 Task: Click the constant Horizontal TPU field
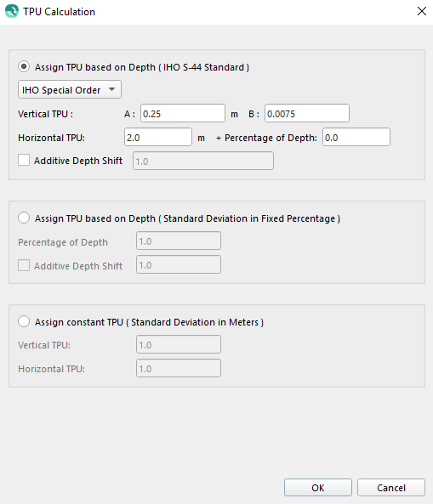[179, 368]
